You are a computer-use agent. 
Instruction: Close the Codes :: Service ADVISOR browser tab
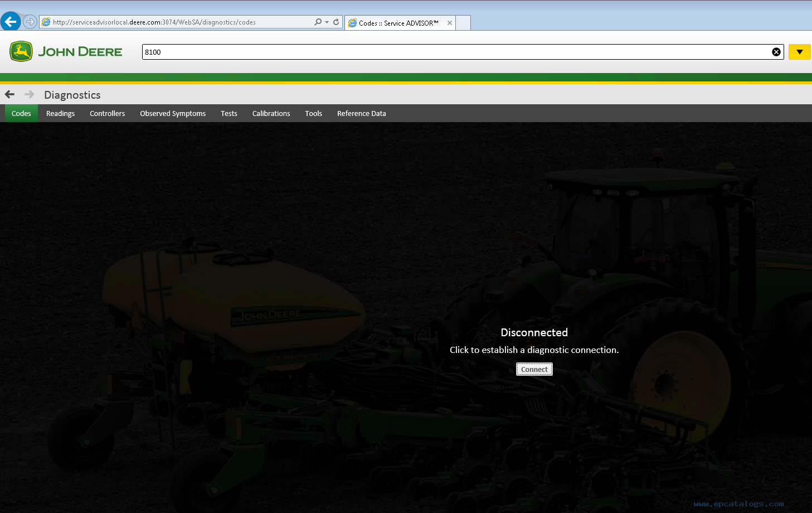tap(449, 23)
